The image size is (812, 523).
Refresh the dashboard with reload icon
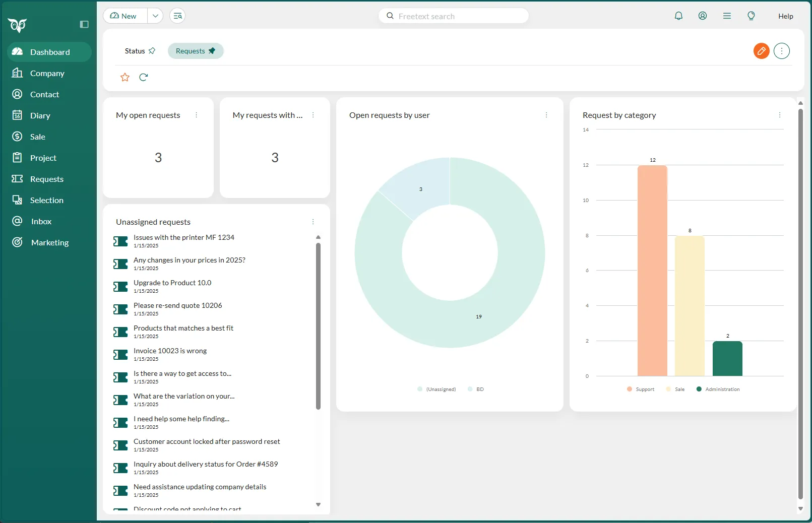(144, 77)
